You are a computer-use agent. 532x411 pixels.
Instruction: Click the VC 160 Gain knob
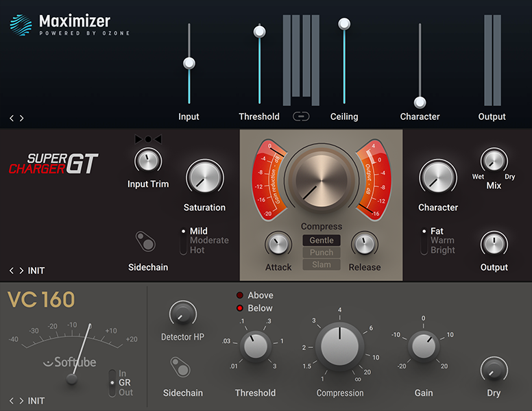[424, 347]
